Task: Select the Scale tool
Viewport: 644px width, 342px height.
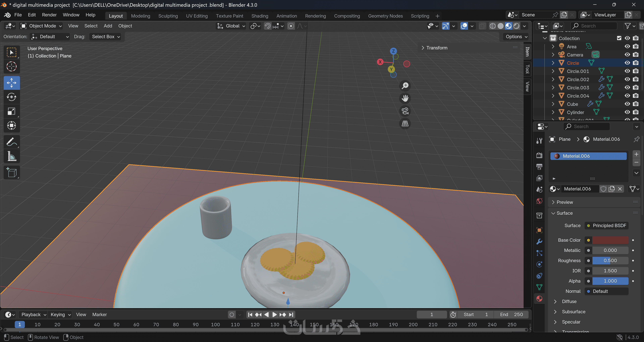Action: [x=12, y=111]
